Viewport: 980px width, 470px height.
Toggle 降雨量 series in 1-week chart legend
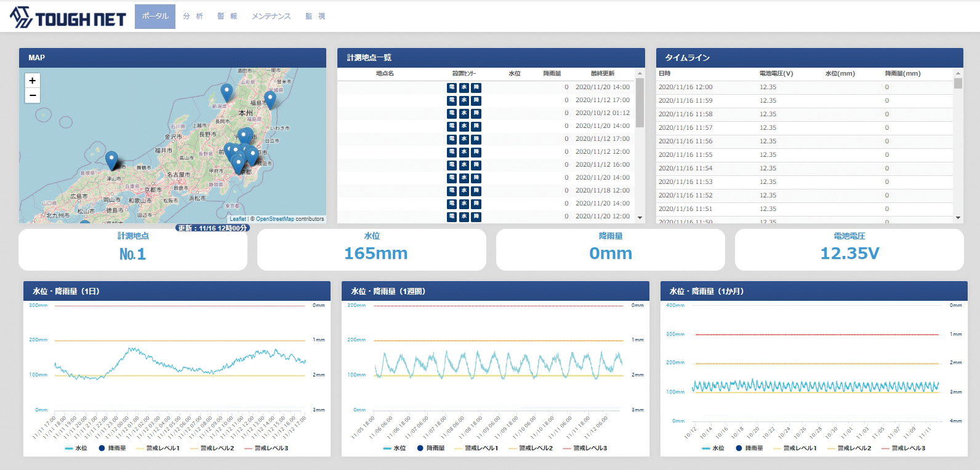(x=430, y=448)
